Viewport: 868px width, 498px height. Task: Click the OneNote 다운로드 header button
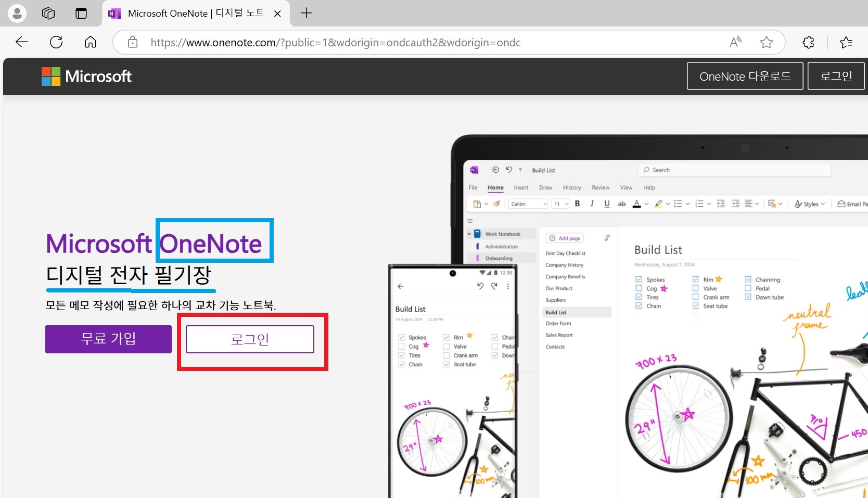pos(745,76)
